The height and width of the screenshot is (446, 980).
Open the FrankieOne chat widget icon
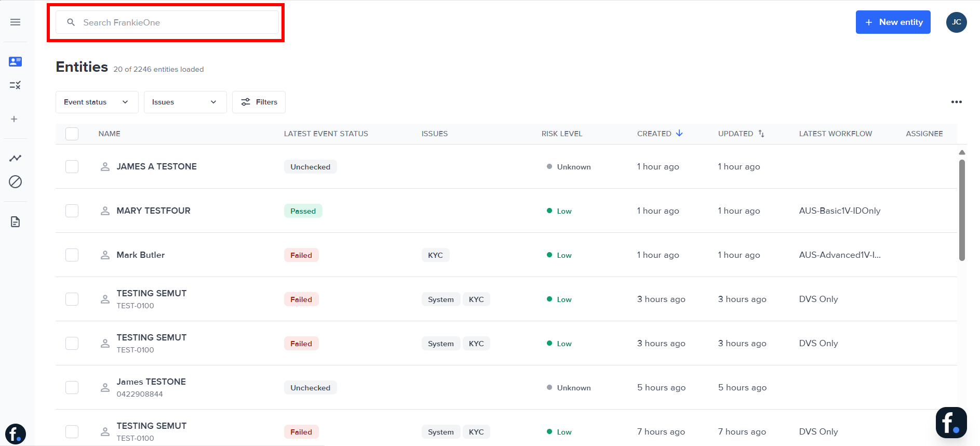pos(951,423)
